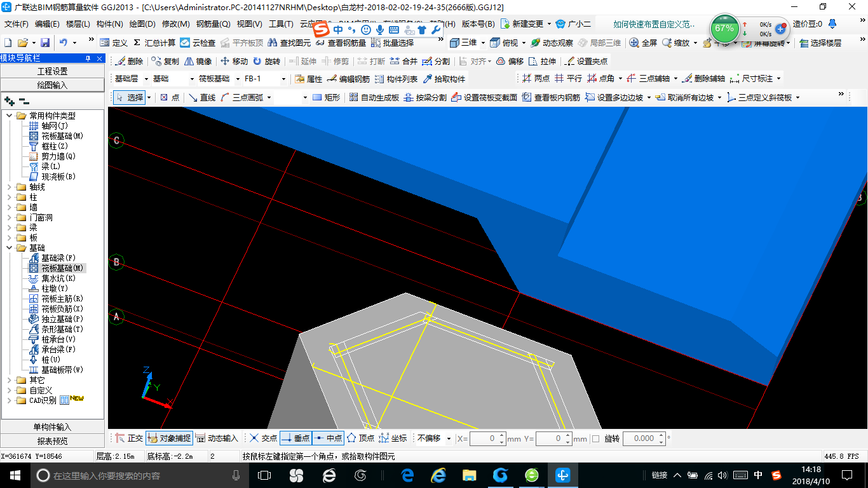The image size is (868, 488).
Task: Toggle 坐标 coordinate snap
Action: (x=393, y=438)
